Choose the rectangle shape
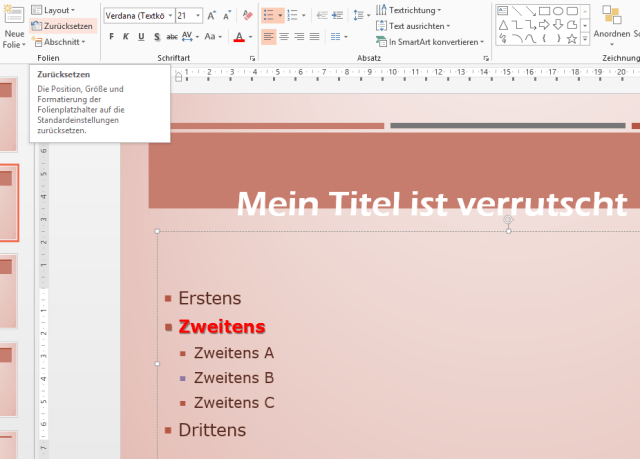 coord(544,11)
